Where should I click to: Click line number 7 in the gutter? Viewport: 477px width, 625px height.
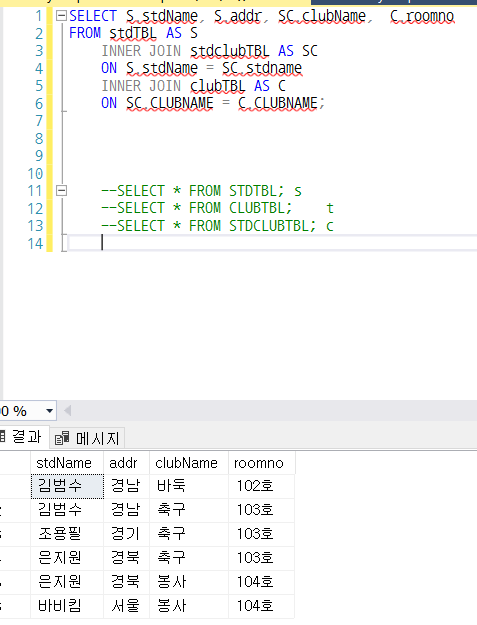39,121
